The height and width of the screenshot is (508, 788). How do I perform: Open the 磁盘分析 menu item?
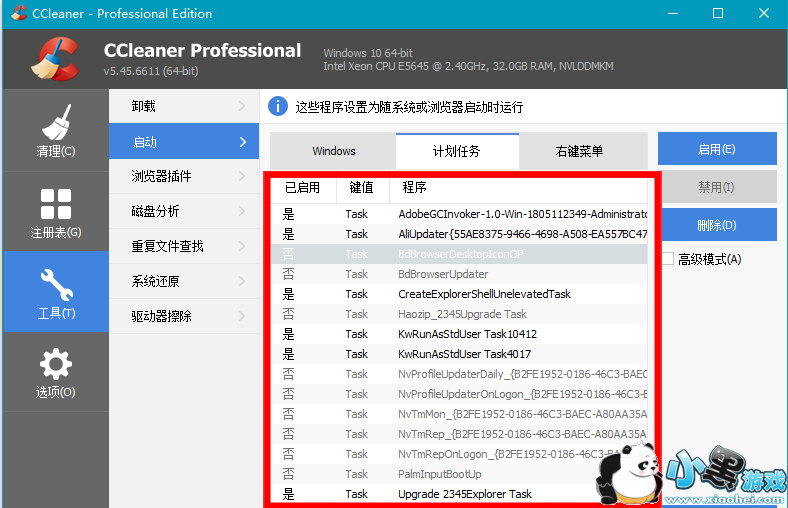[x=184, y=211]
